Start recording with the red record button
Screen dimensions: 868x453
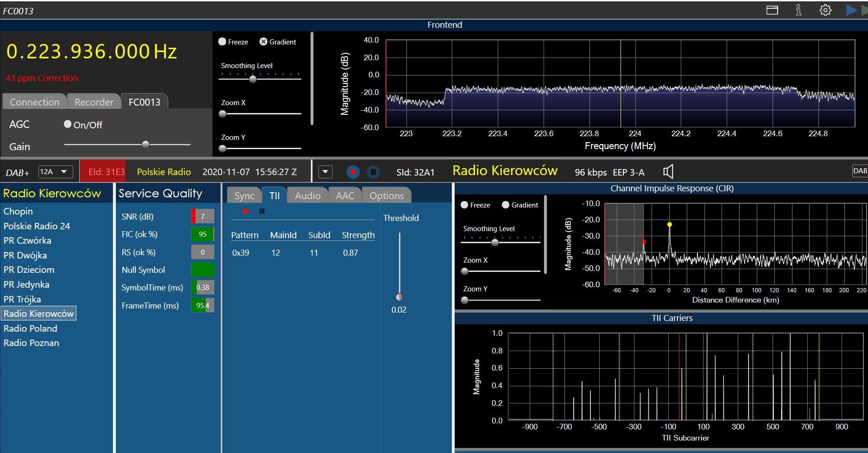(x=353, y=172)
